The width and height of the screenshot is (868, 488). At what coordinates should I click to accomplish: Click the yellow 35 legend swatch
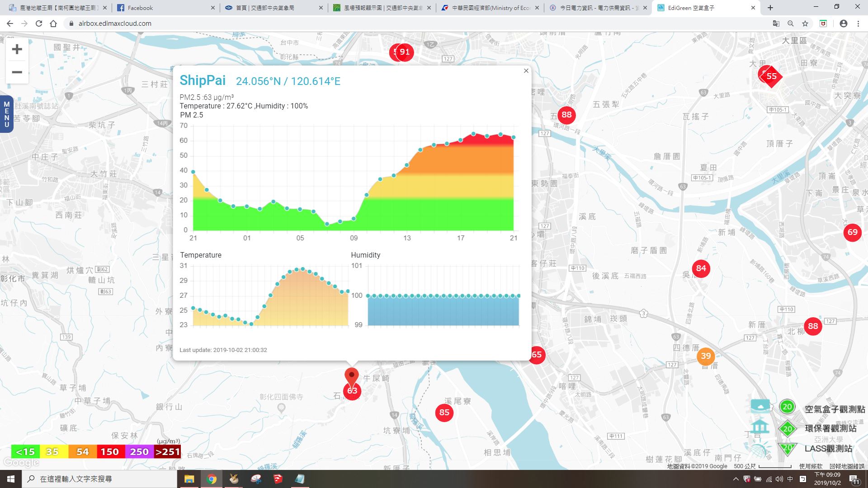click(x=54, y=452)
